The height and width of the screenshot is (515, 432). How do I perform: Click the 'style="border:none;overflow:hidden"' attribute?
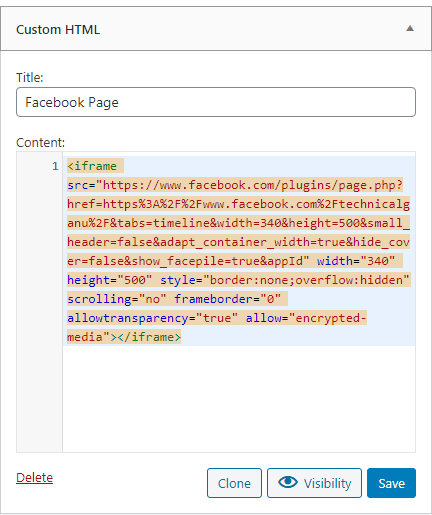tap(285, 280)
